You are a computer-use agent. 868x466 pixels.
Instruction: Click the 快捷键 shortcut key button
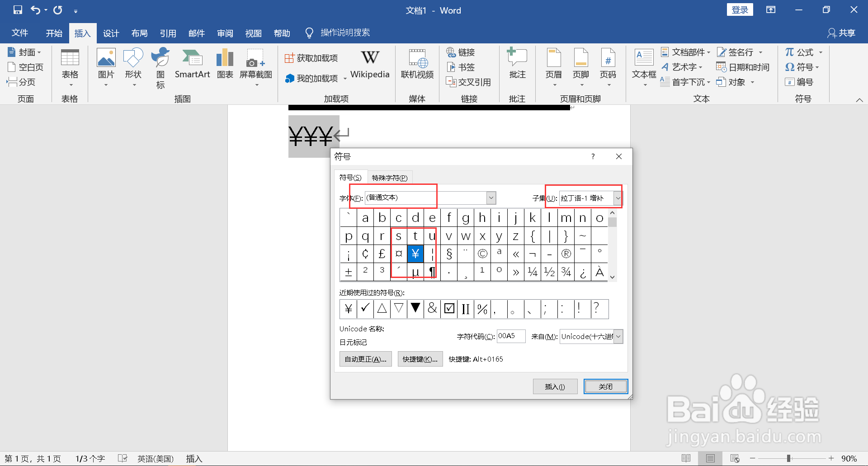(420, 359)
